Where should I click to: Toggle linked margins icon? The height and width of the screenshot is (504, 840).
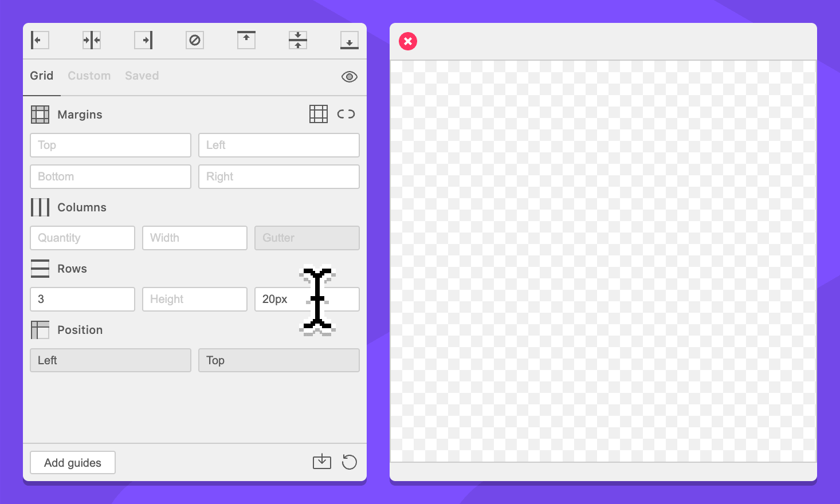[x=346, y=114]
